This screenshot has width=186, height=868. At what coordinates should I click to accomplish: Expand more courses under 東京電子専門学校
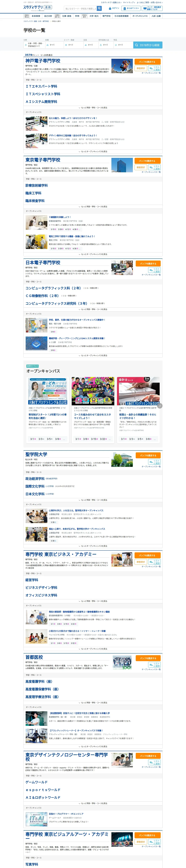pos(93,207)
